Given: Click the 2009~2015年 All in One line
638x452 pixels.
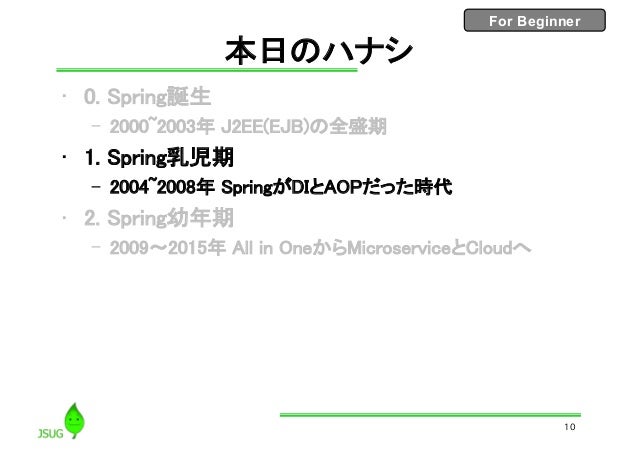Looking at the screenshot, I should (x=320, y=248).
